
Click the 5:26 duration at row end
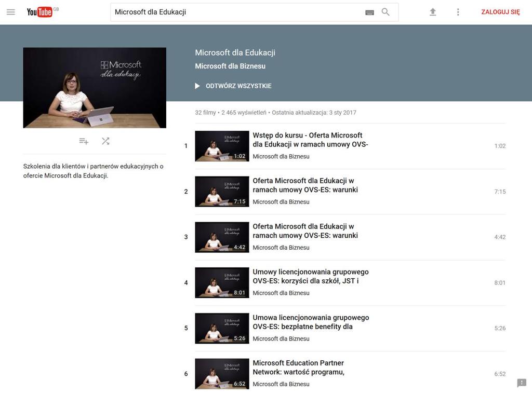click(500, 328)
